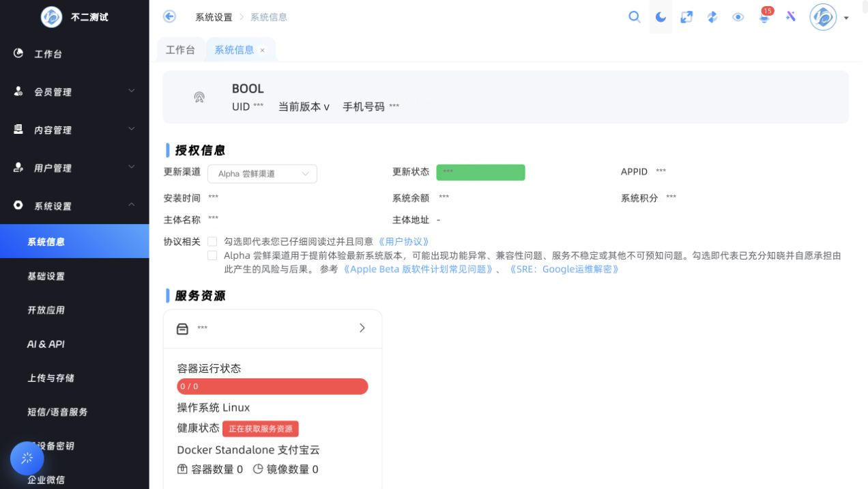Click the 用户管理 user icon in the sidebar
This screenshot has height=489, width=868.
[18, 167]
